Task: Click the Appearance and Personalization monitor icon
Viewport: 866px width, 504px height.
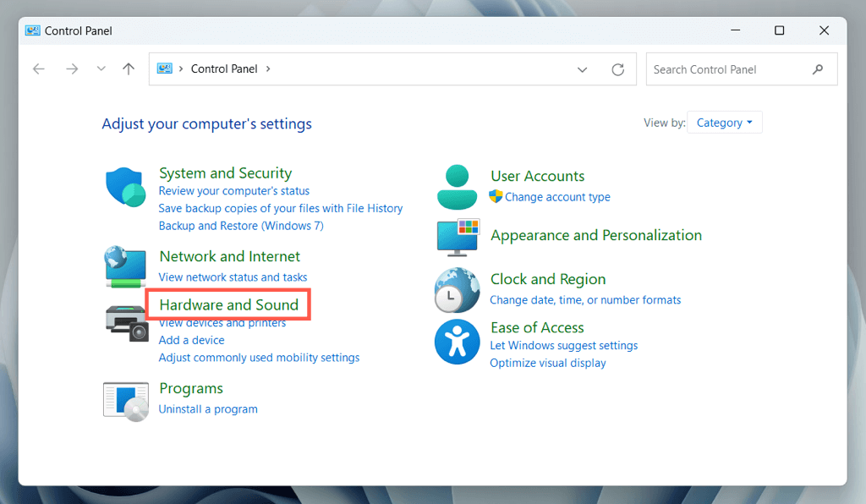Action: point(458,238)
